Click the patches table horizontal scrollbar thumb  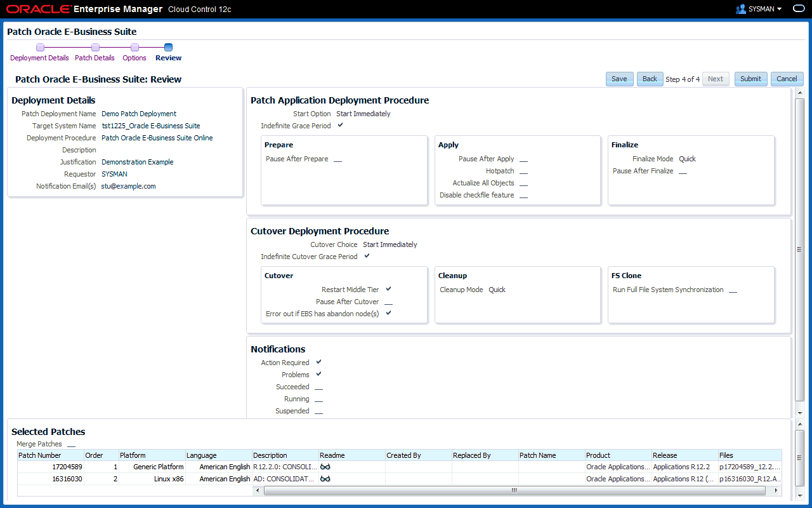(515, 490)
